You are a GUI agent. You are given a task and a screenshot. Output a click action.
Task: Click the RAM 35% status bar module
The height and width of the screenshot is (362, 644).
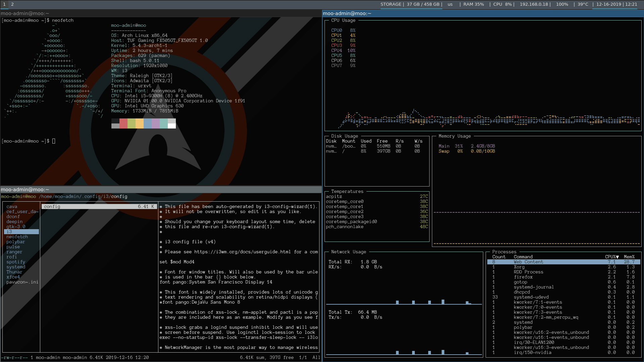(x=474, y=4)
